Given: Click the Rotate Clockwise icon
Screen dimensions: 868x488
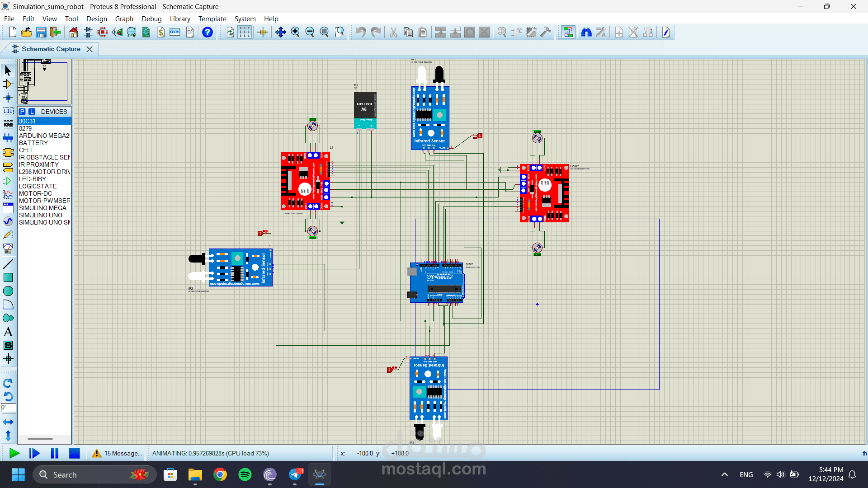Looking at the screenshot, I should point(8,383).
